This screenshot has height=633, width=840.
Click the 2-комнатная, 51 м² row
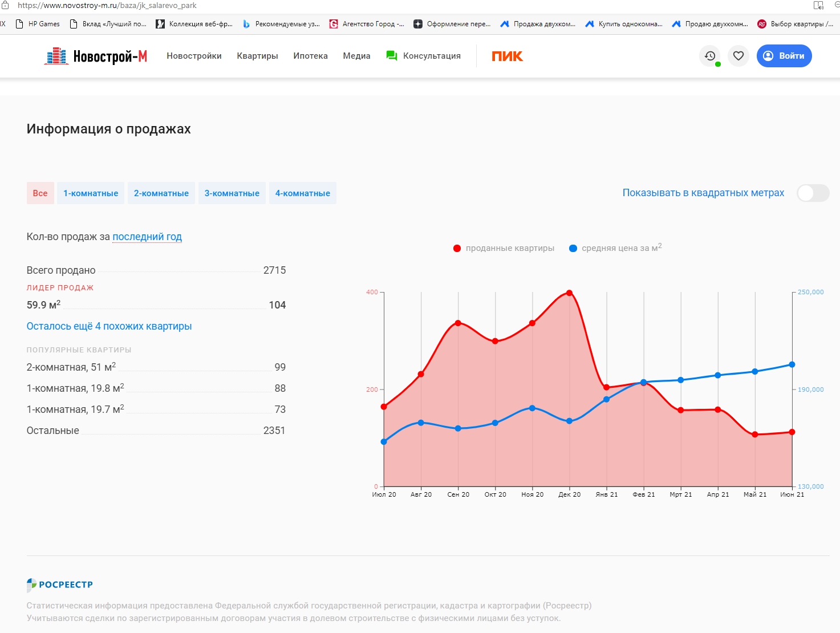click(x=156, y=367)
